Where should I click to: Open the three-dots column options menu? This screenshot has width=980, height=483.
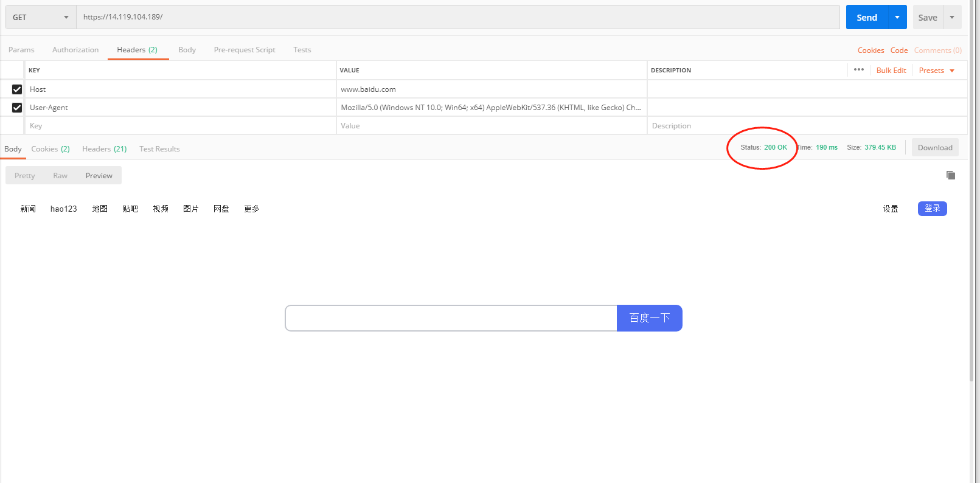(859, 70)
